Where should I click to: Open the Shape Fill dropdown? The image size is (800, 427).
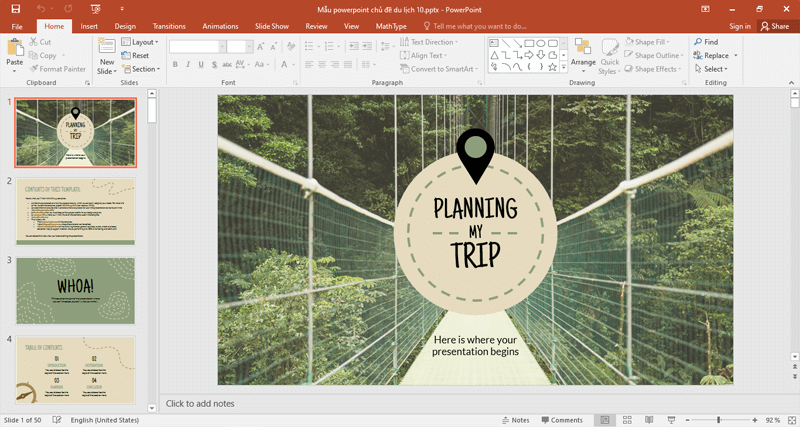(647, 42)
